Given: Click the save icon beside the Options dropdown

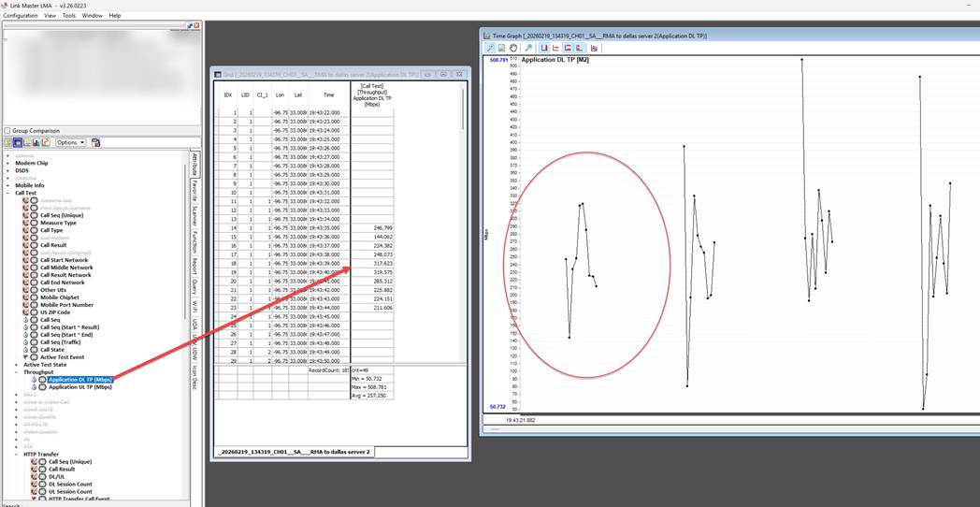Looking at the screenshot, I should 95,143.
